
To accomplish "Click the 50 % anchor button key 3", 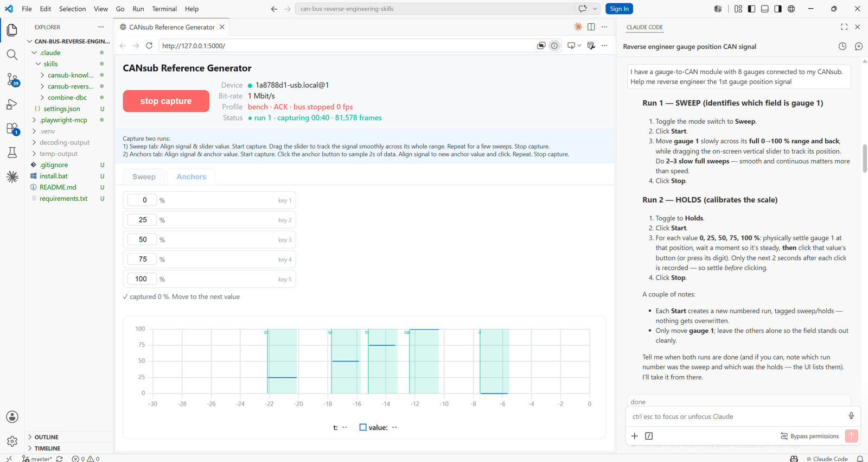I will (x=209, y=239).
